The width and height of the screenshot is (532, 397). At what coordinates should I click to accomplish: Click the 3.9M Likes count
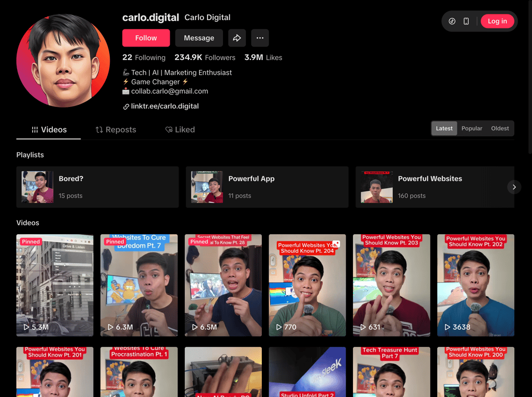[x=263, y=57]
